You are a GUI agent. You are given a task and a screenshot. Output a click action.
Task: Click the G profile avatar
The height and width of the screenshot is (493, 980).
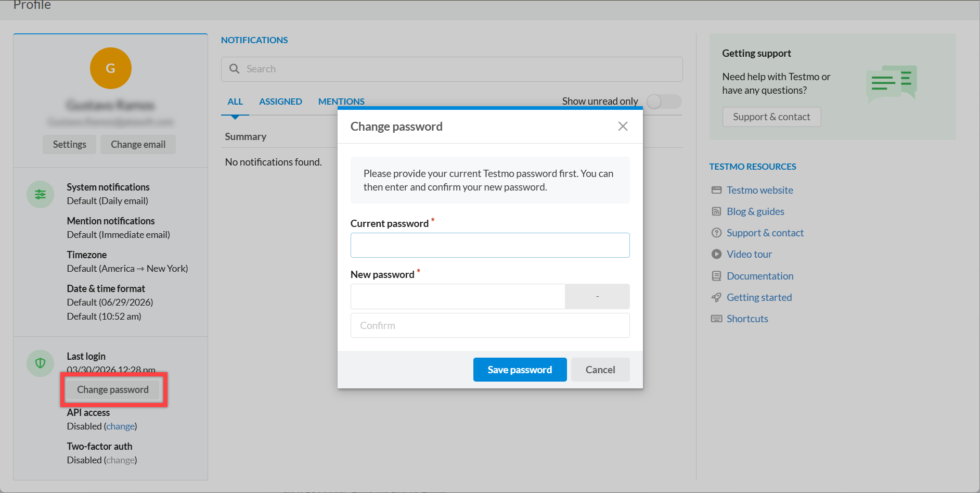coord(111,68)
